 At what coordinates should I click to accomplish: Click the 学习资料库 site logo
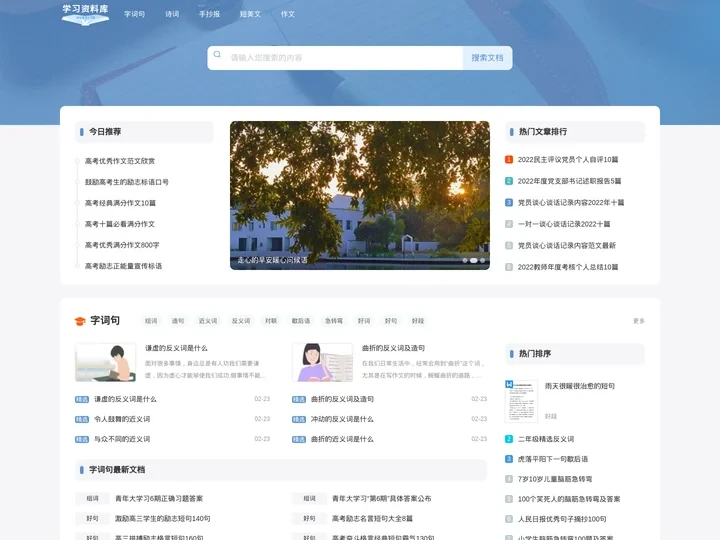[x=85, y=14]
